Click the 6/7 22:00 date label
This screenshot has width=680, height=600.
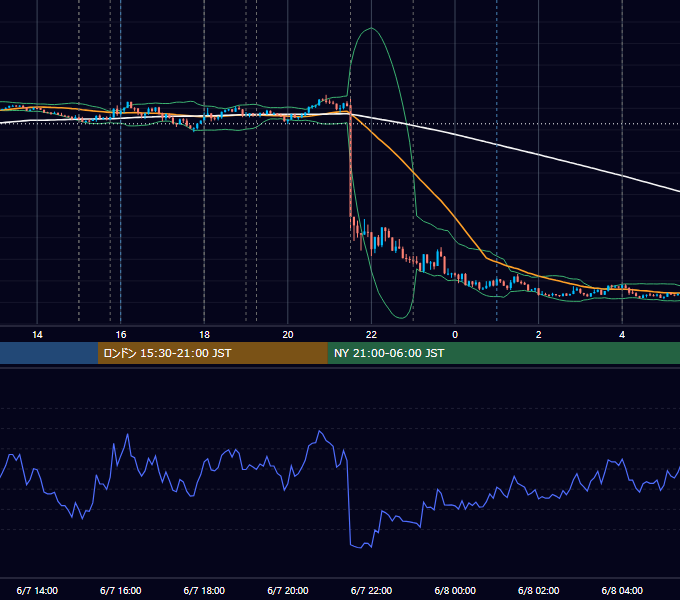pos(371,590)
